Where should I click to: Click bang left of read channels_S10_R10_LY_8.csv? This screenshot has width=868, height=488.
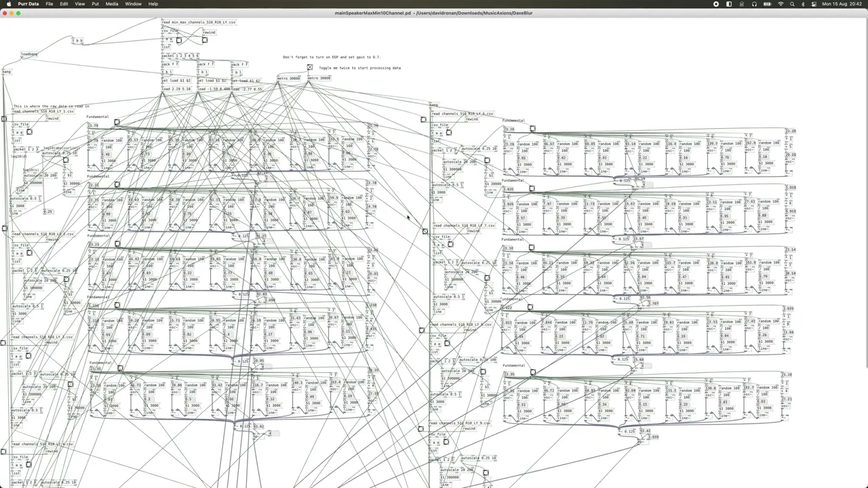[x=421, y=330]
